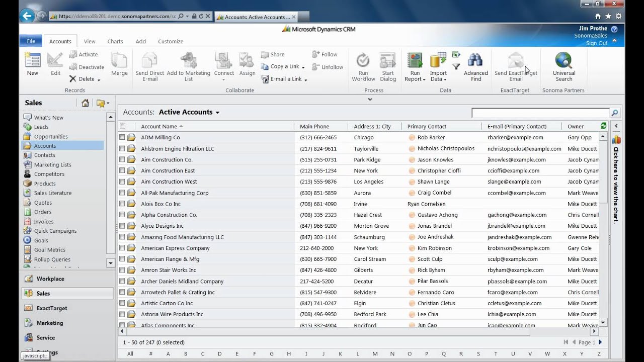The image size is (644, 362).
Task: Click the Sales area home icon
Action: pos(85,103)
